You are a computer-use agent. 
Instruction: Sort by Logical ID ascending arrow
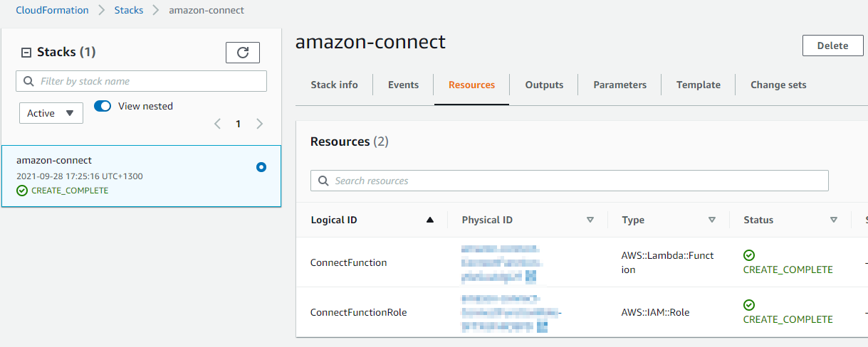pyautogui.click(x=429, y=220)
